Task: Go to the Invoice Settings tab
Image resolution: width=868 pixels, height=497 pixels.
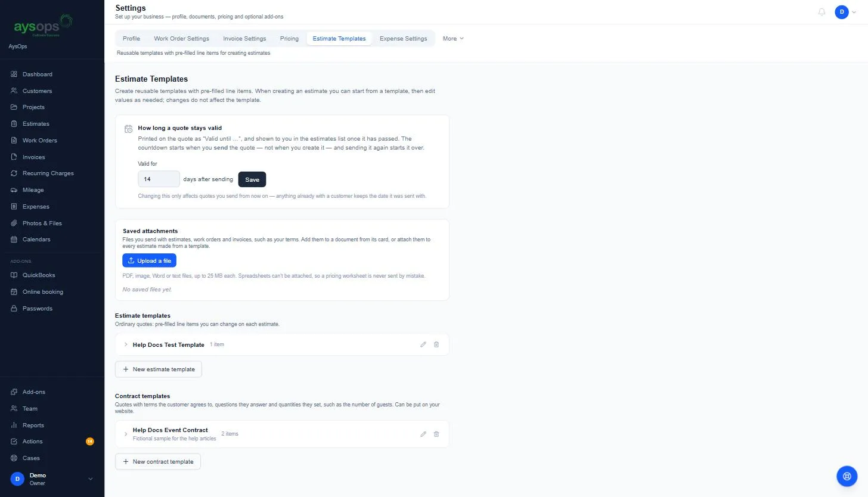Action: point(244,39)
